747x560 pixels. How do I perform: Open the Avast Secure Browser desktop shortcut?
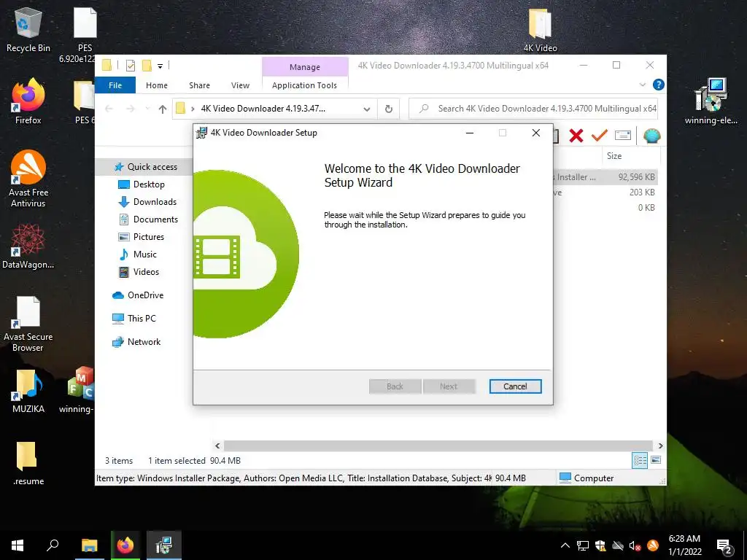coord(28,324)
